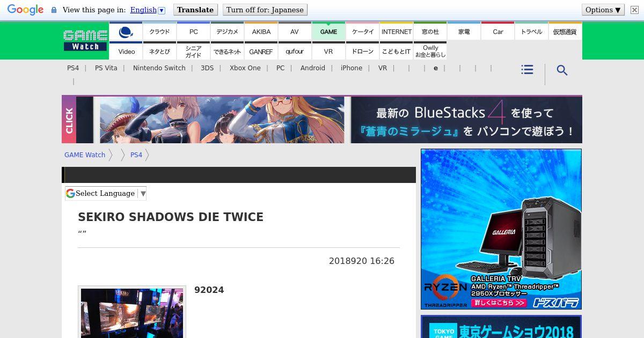Close the Google Translate bar
This screenshot has width=644, height=338.
point(634,10)
